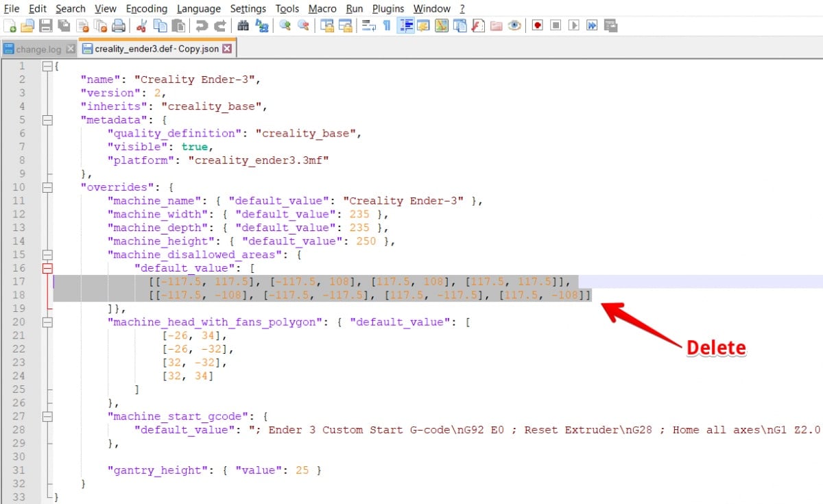Screen dimensions: 823x504
Task: Open the Document Map panel icon
Action: [441, 26]
